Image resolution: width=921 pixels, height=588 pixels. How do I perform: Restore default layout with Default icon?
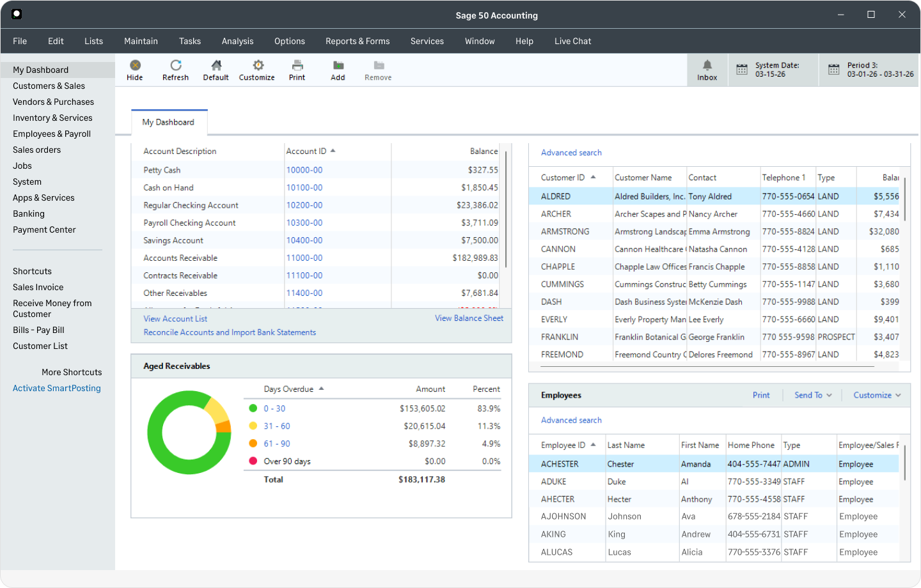click(216, 65)
